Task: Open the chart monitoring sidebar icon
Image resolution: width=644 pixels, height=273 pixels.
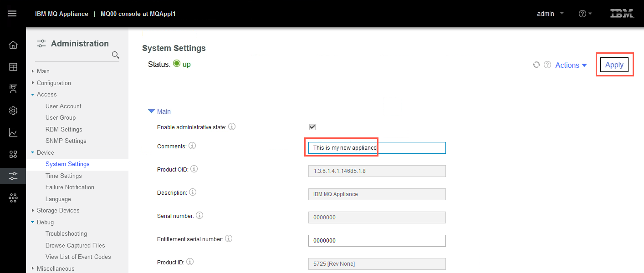Action: point(13,132)
